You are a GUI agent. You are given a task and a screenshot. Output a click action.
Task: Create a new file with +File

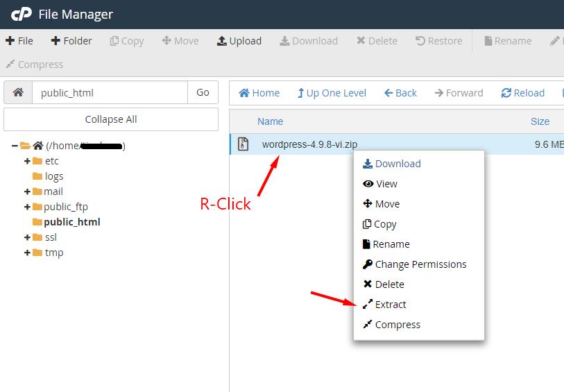click(x=19, y=41)
